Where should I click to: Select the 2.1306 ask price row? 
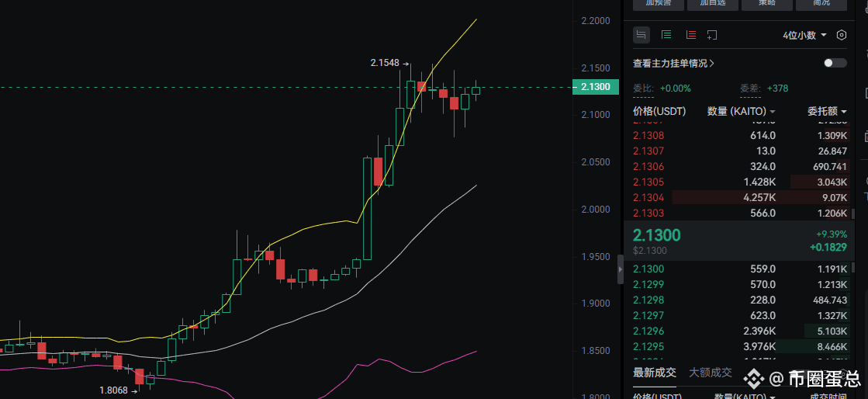coord(739,166)
